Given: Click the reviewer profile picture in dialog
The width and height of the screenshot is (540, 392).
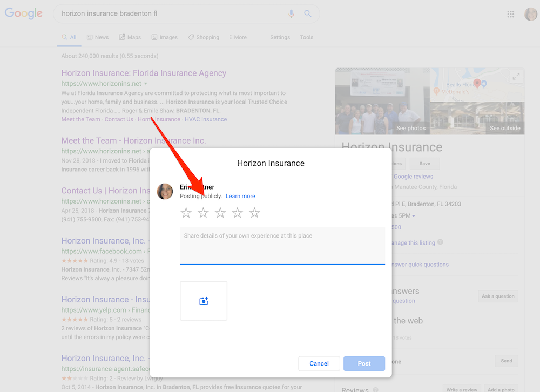Looking at the screenshot, I should pos(165,191).
